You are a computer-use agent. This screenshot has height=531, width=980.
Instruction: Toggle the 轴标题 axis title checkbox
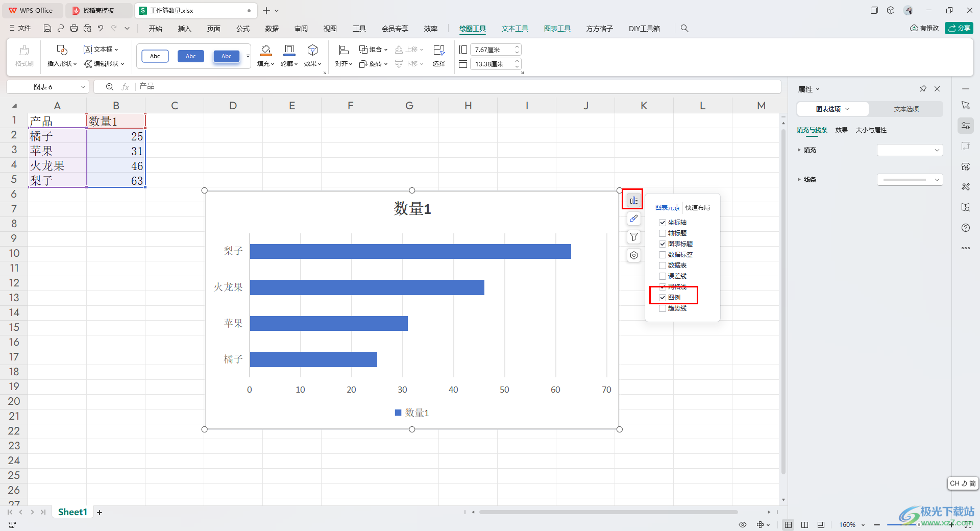pyautogui.click(x=663, y=233)
